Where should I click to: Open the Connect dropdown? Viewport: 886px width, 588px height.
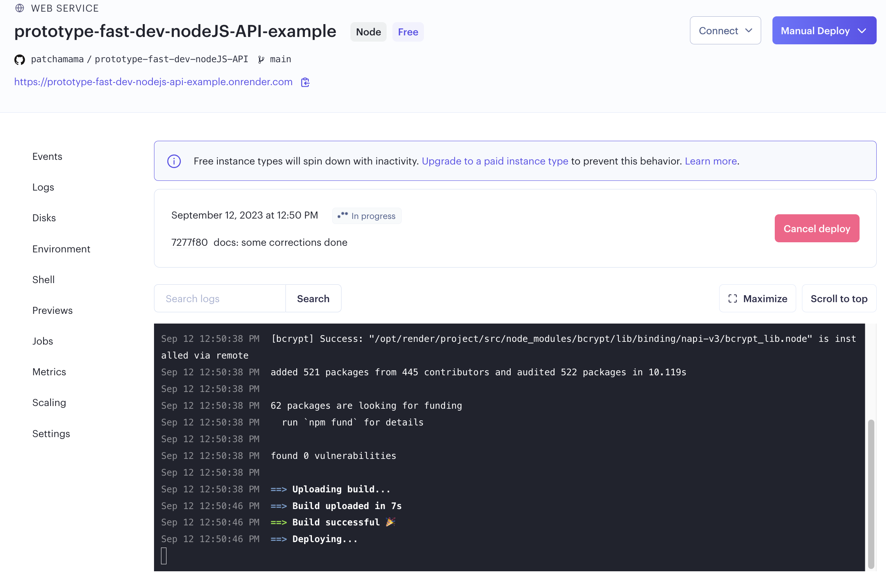click(x=725, y=31)
